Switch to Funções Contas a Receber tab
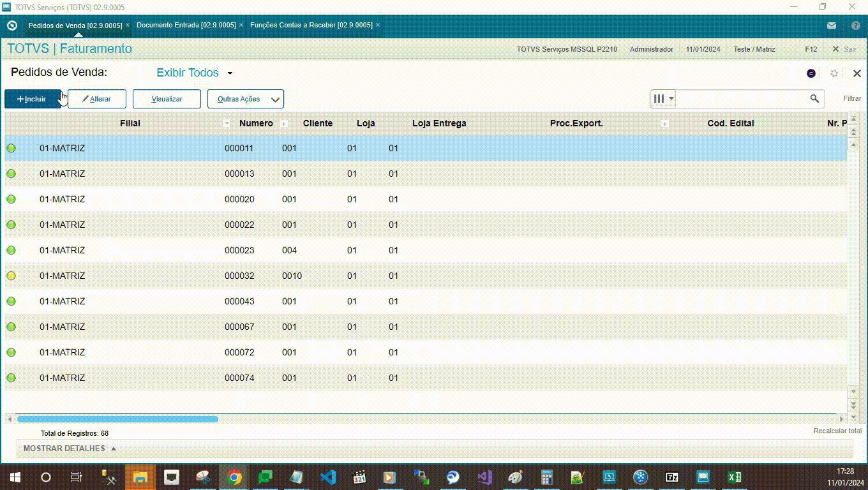Screen dimensions: 868x490 pos(311,25)
